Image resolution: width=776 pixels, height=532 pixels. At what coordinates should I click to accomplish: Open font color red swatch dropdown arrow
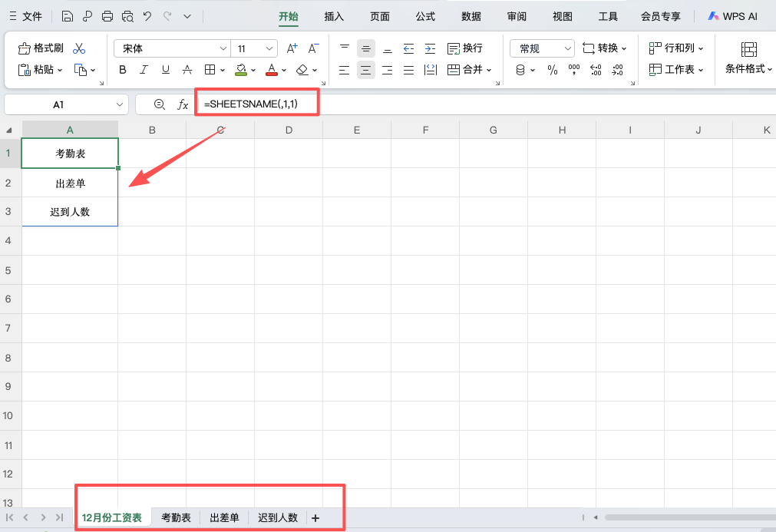click(284, 70)
